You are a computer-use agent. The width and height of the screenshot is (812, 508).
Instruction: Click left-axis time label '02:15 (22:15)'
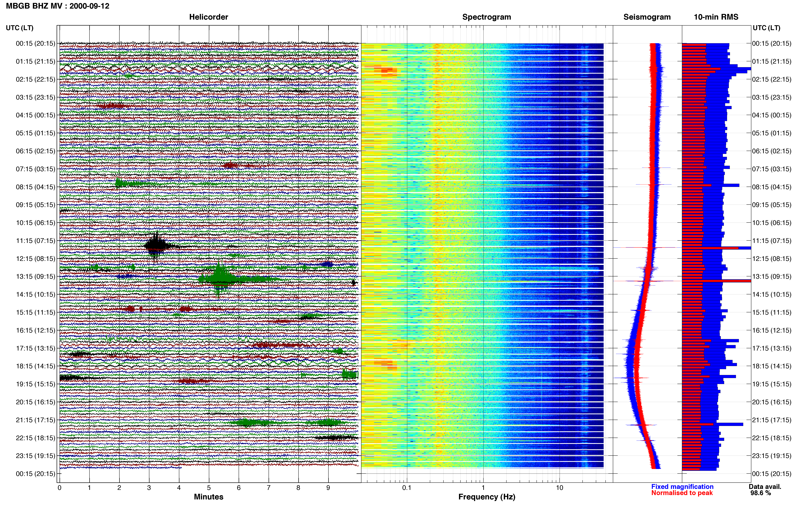click(x=35, y=79)
